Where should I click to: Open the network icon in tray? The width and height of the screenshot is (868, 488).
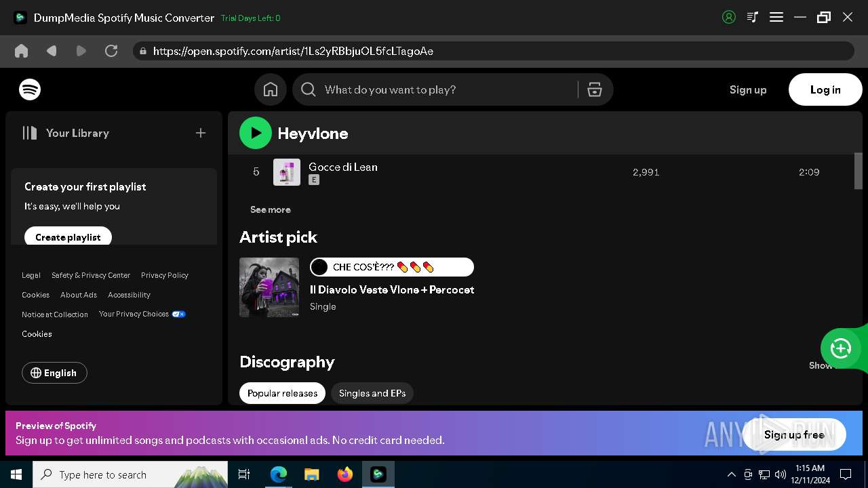[764, 474]
